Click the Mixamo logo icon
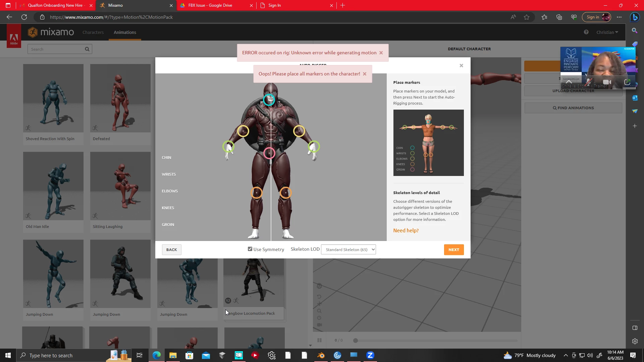This screenshot has width=644, height=362. click(33, 32)
